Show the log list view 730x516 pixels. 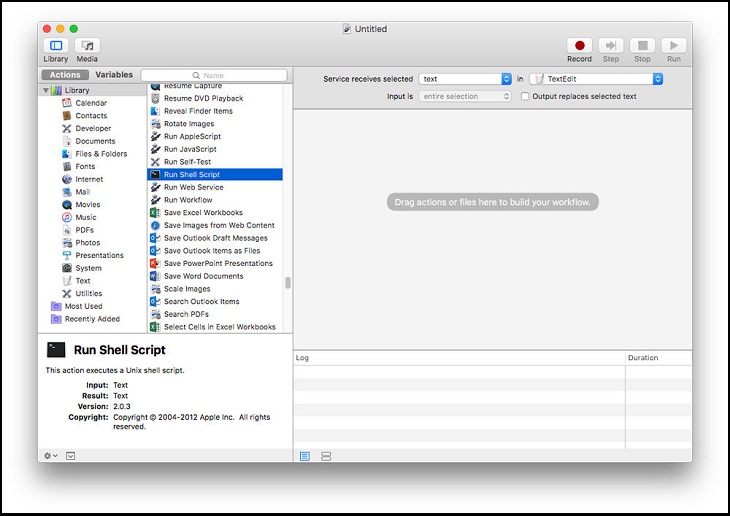coord(305,456)
